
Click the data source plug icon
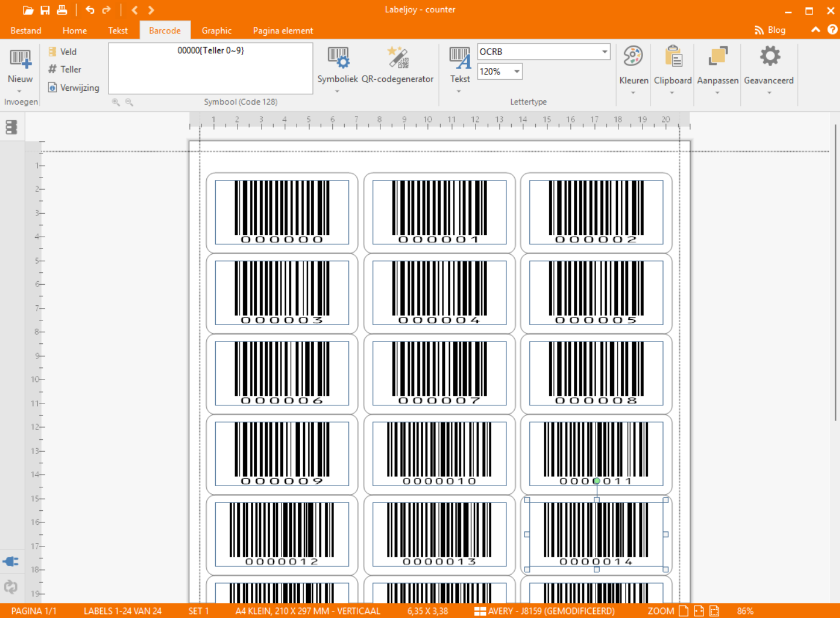(x=11, y=562)
